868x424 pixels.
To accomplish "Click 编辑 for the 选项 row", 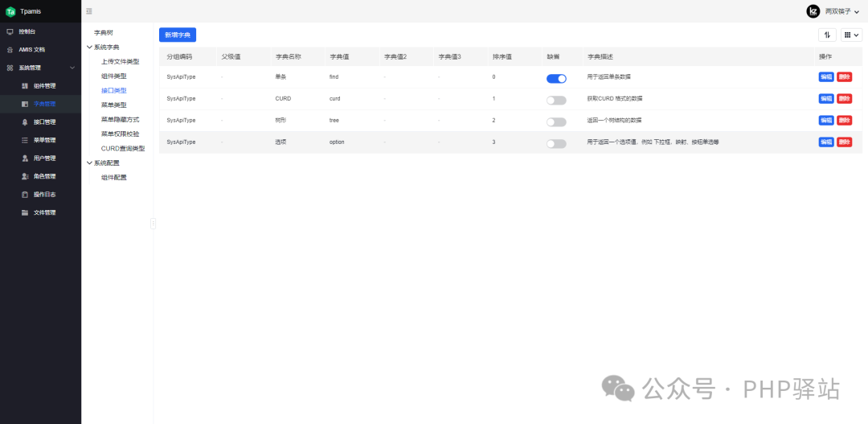I will tap(826, 142).
